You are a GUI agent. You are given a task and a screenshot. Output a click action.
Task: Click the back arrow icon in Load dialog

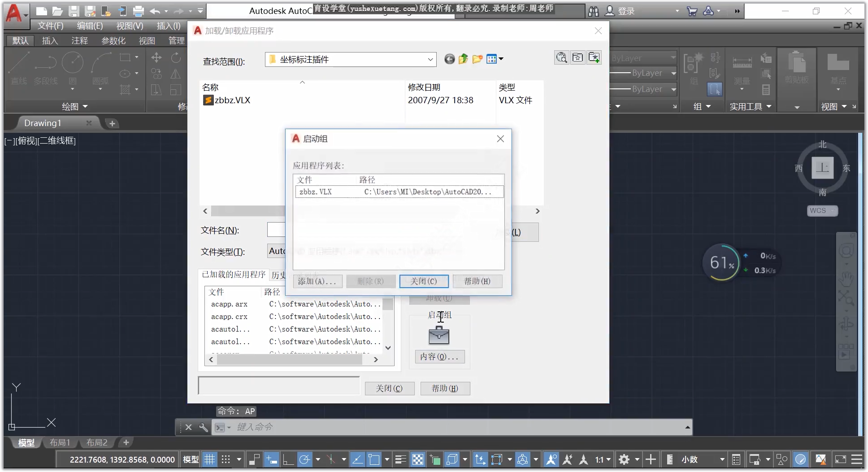tap(449, 59)
